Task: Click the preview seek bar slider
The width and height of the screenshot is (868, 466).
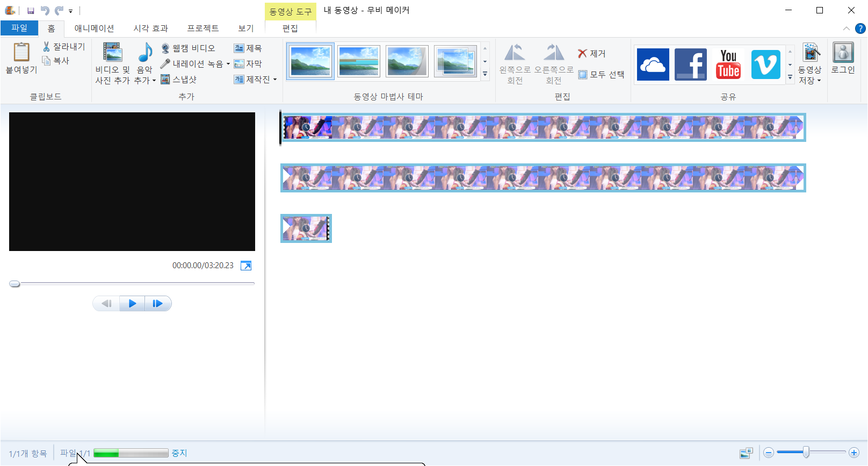Action: (15, 283)
